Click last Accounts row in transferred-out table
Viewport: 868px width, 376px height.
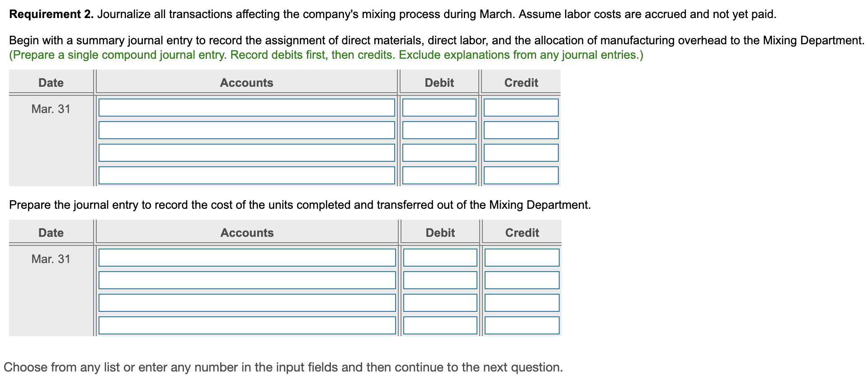(x=247, y=325)
